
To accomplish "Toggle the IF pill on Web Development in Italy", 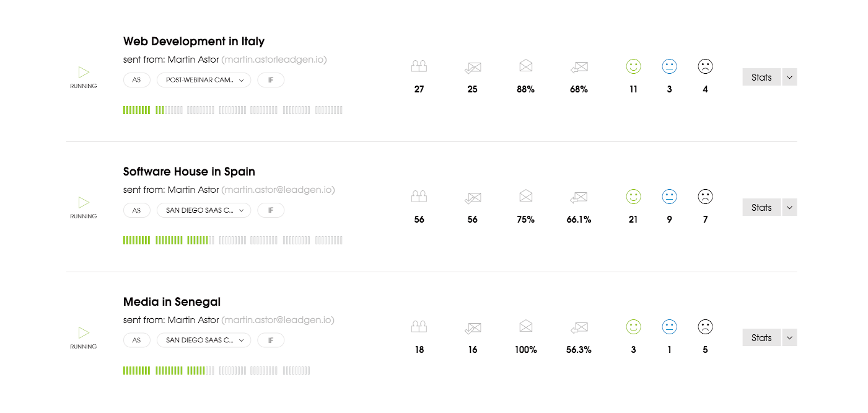I will pos(271,80).
